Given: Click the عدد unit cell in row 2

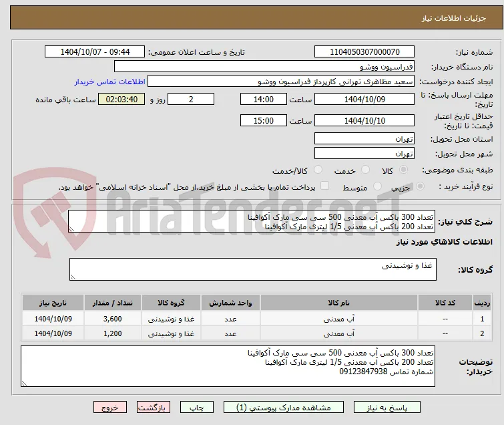Looking at the screenshot, I should coord(231,333).
